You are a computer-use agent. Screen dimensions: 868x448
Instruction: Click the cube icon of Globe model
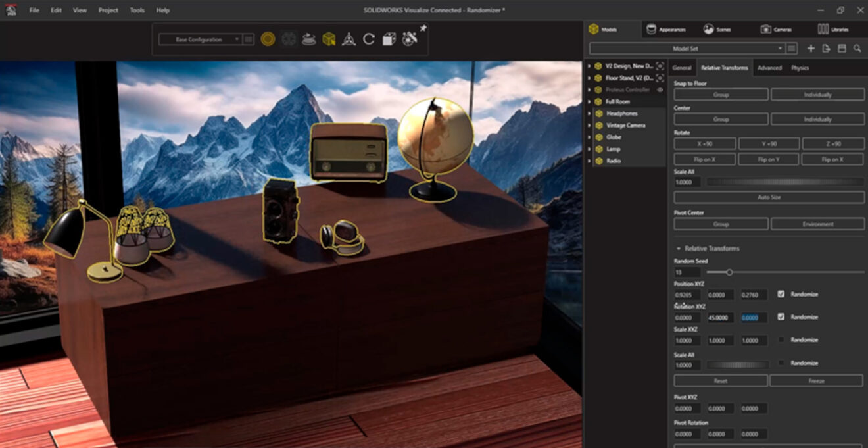pos(598,137)
